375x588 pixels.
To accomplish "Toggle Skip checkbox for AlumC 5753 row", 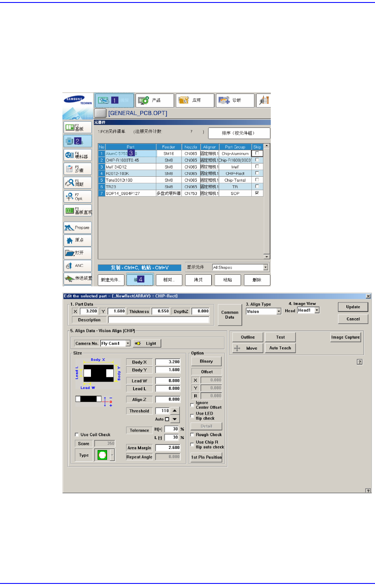I will [257, 154].
